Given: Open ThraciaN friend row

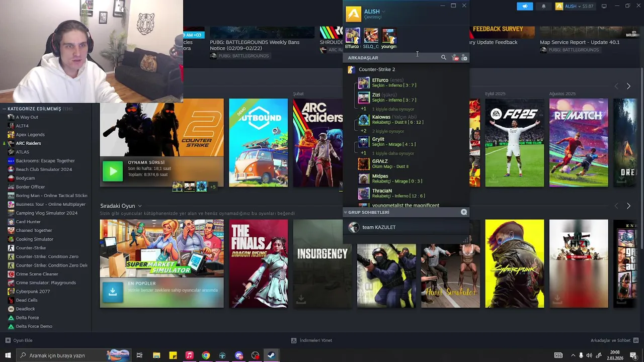Looking at the screenshot, I should (406, 193).
